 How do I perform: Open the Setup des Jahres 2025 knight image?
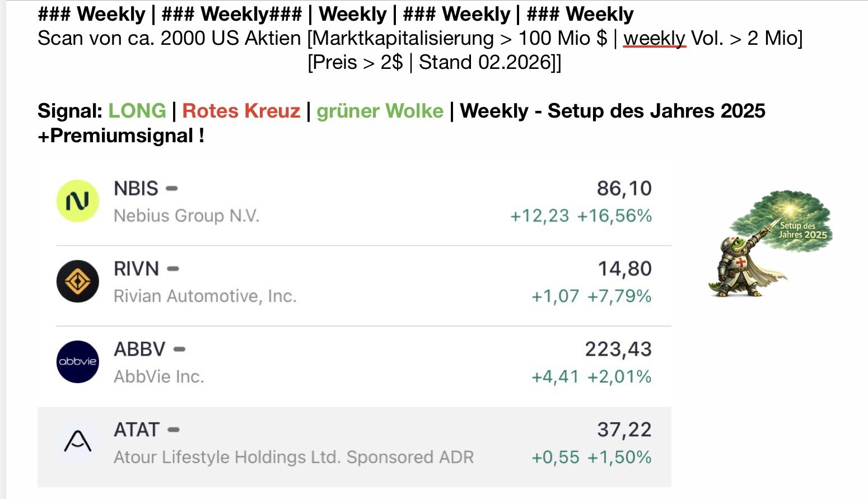pos(770,244)
